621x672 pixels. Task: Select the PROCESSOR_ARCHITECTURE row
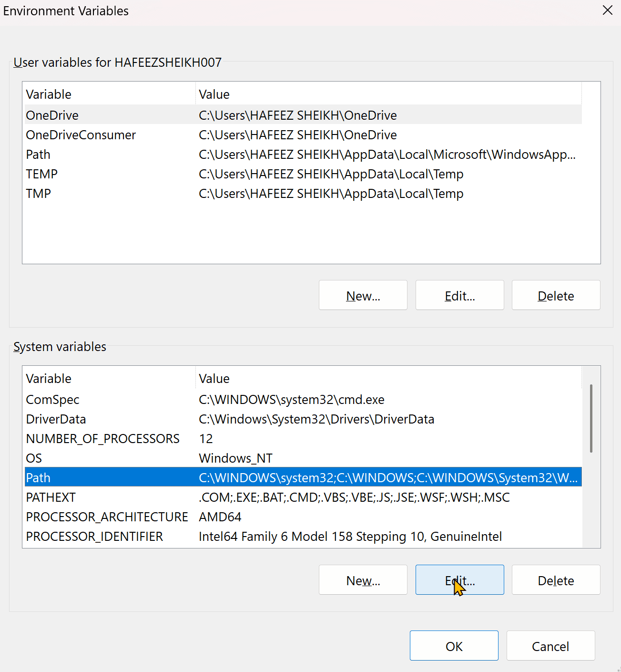tap(303, 517)
